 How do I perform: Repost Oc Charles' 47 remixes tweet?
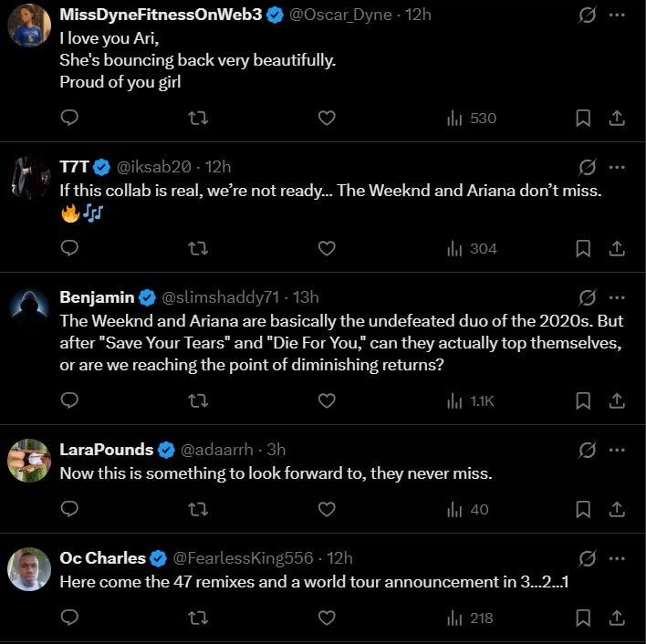pyautogui.click(x=198, y=618)
